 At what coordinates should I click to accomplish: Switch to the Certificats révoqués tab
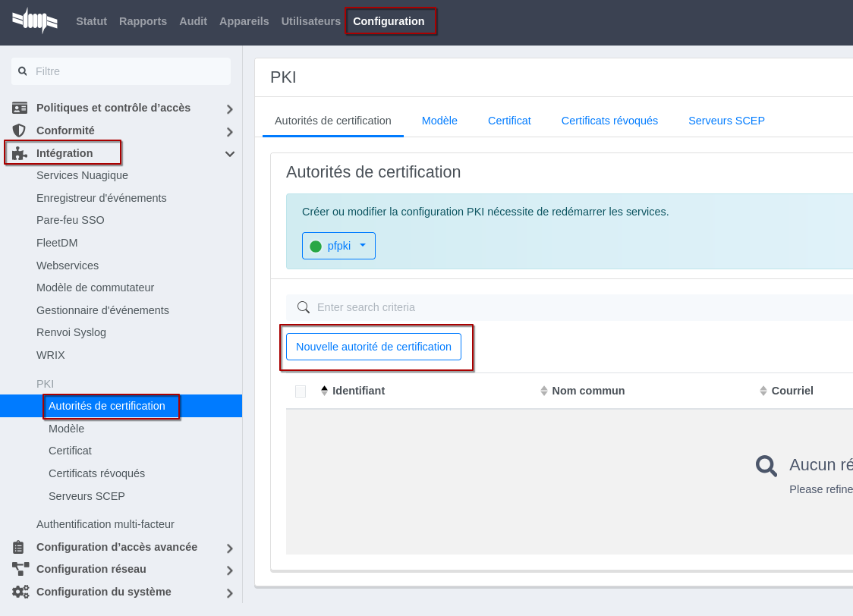pyautogui.click(x=609, y=121)
